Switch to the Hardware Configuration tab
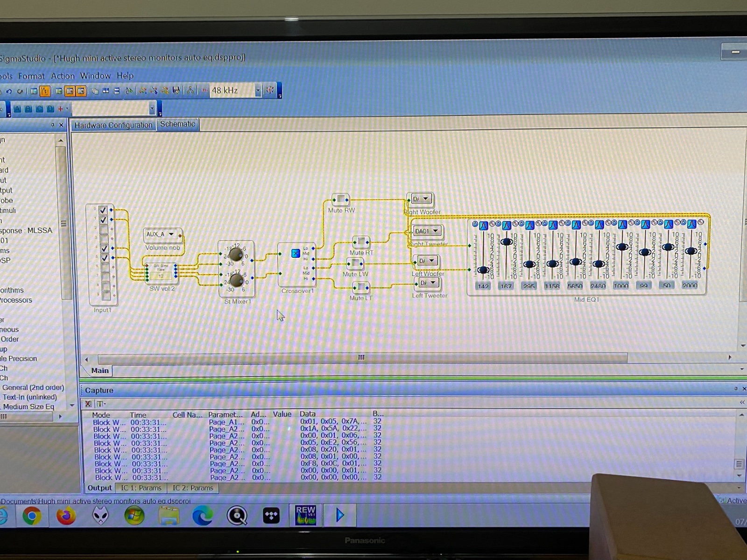The width and height of the screenshot is (747, 560). coord(113,125)
